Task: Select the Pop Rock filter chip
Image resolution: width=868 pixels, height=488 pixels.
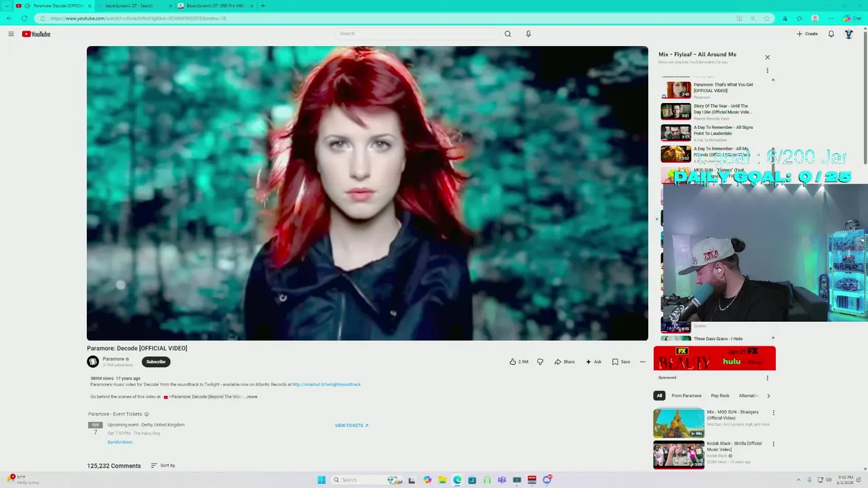Action: coord(720,396)
